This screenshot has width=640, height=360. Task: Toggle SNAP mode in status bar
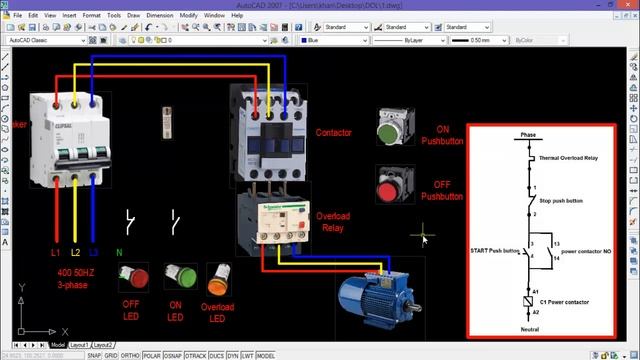[x=94, y=356]
